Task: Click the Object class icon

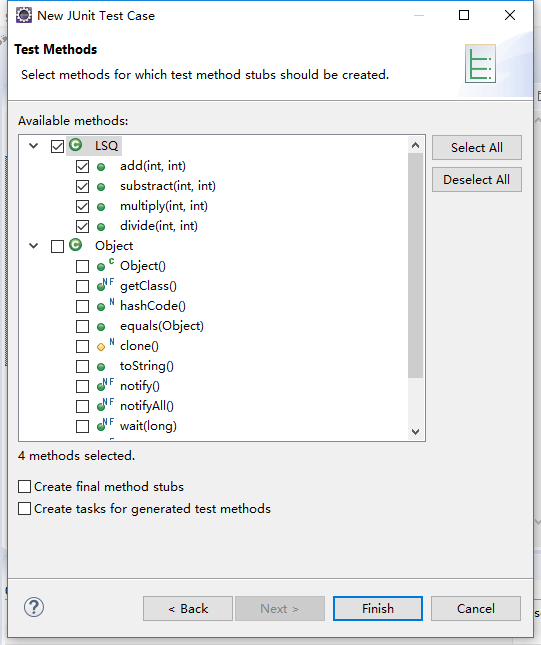Action: coord(75,245)
